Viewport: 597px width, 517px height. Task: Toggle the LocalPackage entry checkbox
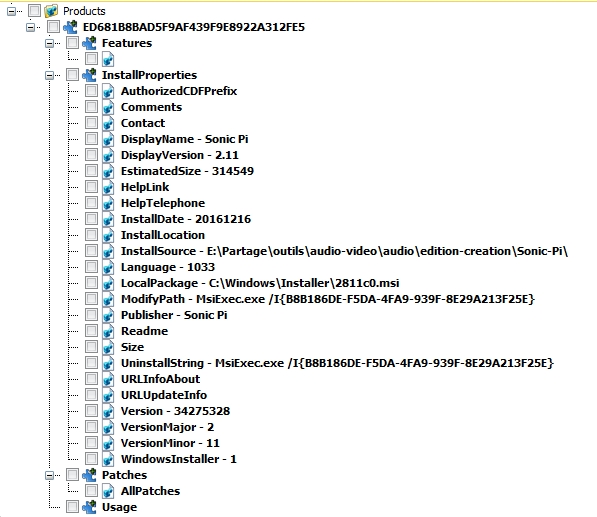pos(91,283)
